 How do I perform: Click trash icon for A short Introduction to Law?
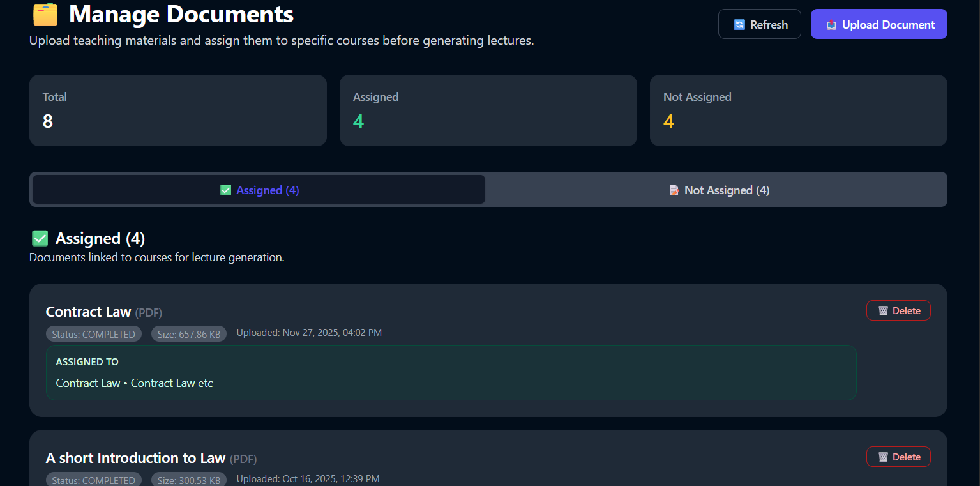[883, 457]
